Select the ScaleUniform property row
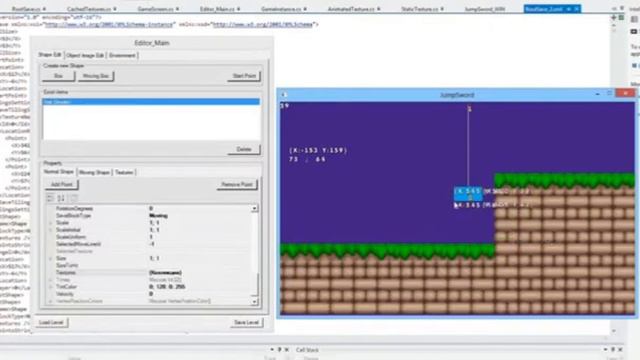Viewport: 640px width, 360px height. point(149,237)
